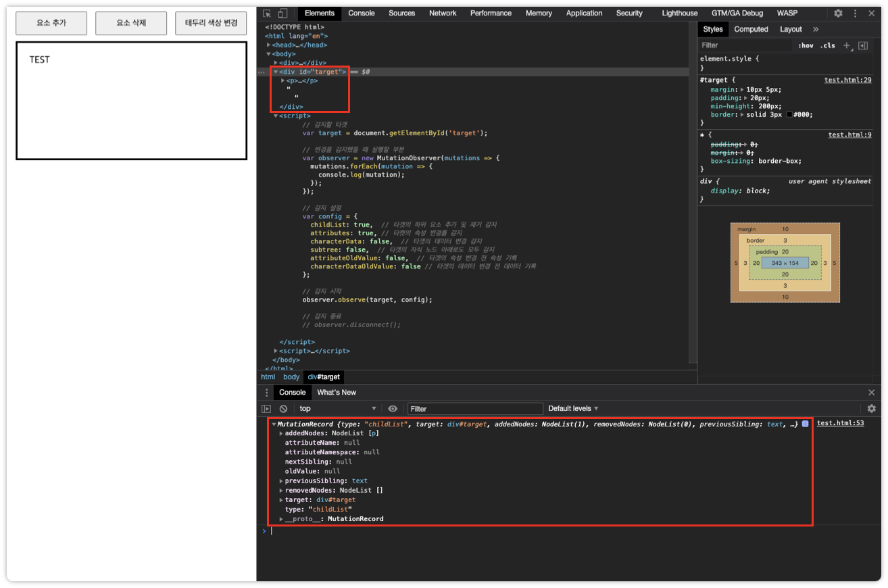Activate the inspect element picker icon

point(268,13)
